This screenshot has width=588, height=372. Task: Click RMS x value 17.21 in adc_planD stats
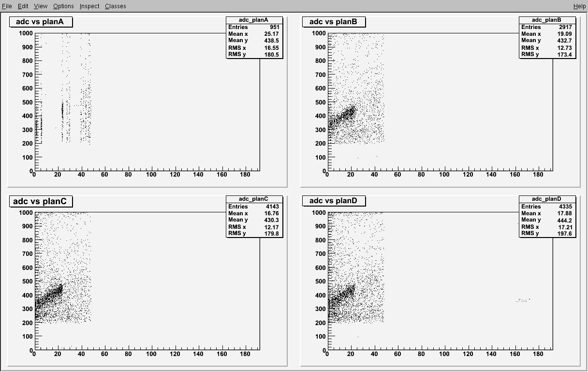coord(565,227)
